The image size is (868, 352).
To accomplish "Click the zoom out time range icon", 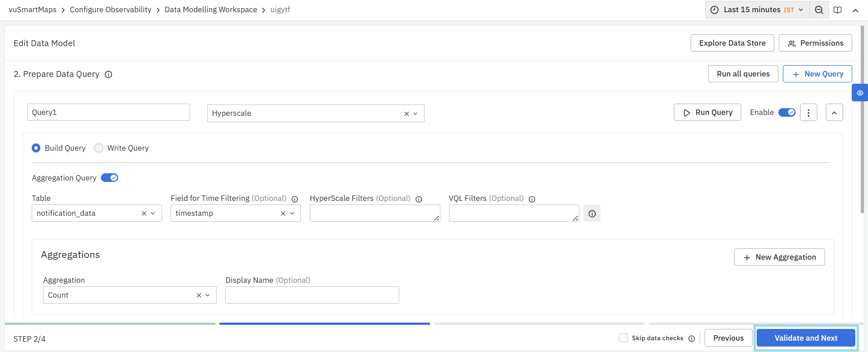I will pyautogui.click(x=819, y=10).
